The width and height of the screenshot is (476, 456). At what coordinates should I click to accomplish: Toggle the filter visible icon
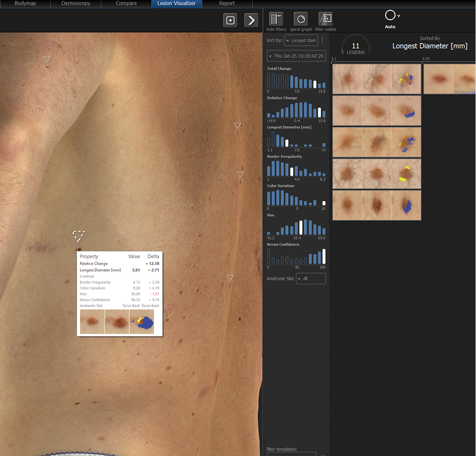coord(325,19)
